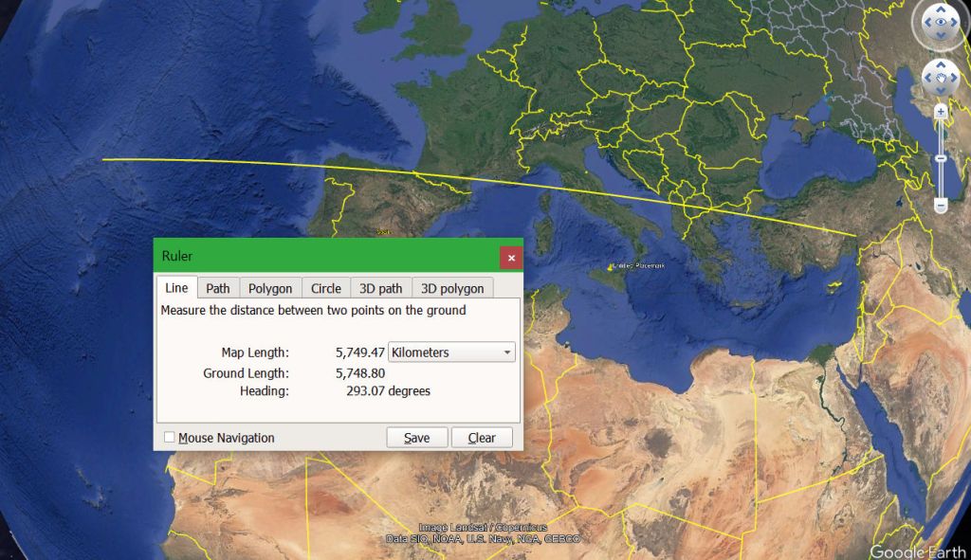The height and width of the screenshot is (560, 971).
Task: Click the zoom in plus button
Action: 941,112
